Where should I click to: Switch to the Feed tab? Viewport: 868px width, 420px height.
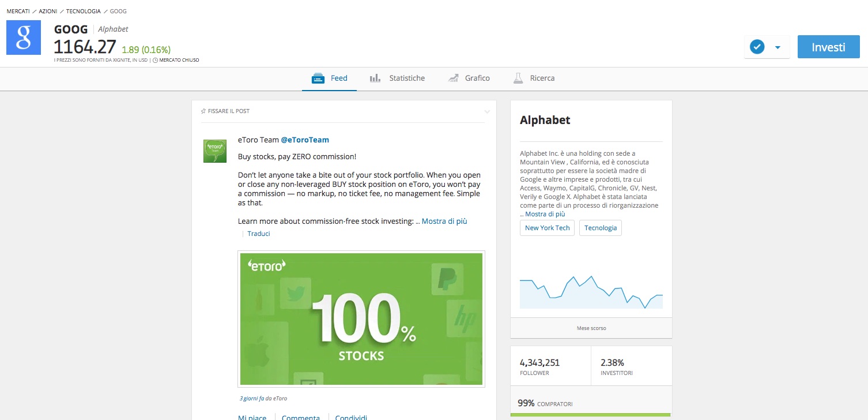[330, 78]
